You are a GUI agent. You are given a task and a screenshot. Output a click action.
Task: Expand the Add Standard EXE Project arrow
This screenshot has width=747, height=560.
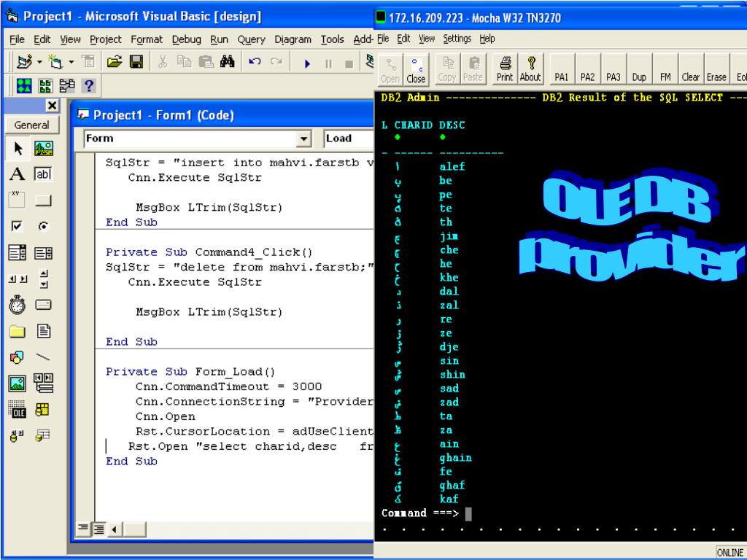tap(39, 61)
